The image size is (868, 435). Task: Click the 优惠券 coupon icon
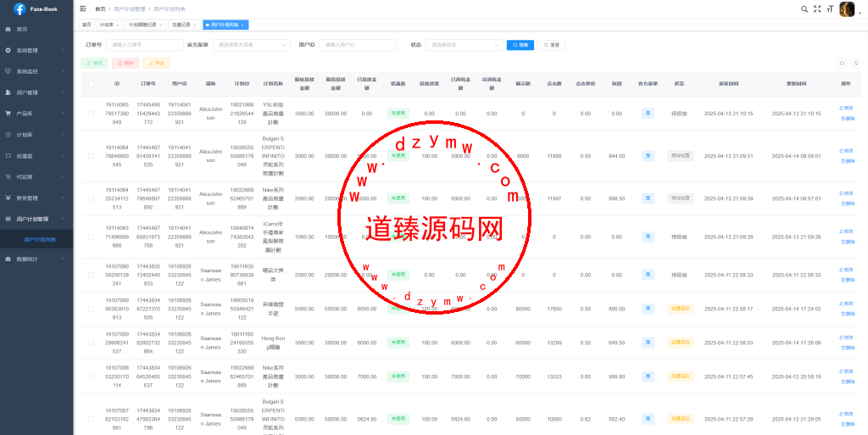tap(8, 156)
